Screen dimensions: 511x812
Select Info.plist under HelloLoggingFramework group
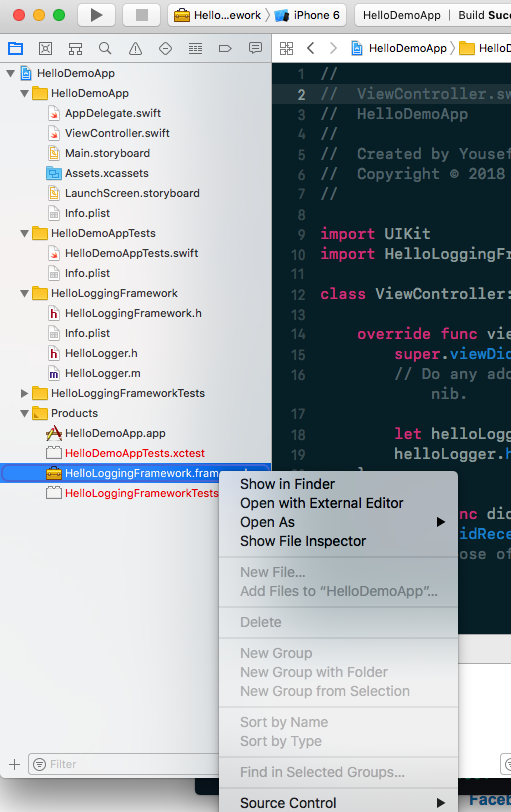click(87, 334)
